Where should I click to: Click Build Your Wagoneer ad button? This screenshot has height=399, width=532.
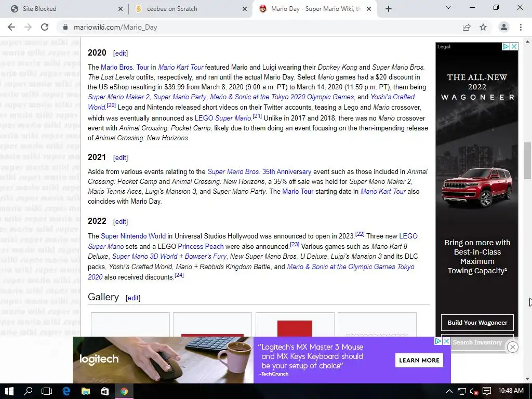pyautogui.click(x=477, y=323)
